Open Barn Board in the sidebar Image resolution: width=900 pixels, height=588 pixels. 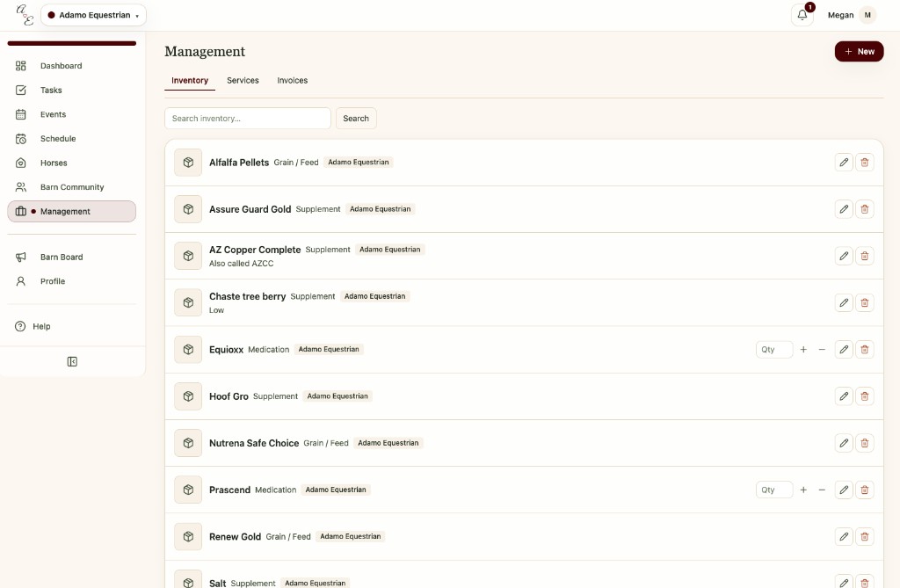point(72,258)
